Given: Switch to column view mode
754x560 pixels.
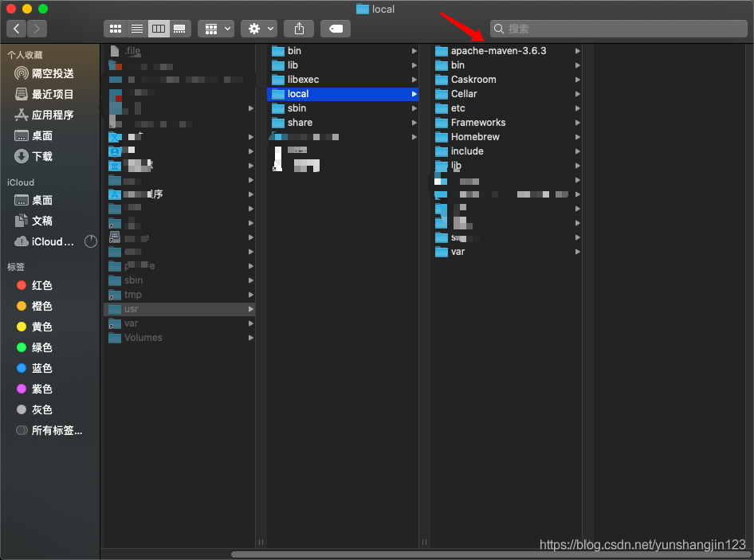Looking at the screenshot, I should point(159,29).
